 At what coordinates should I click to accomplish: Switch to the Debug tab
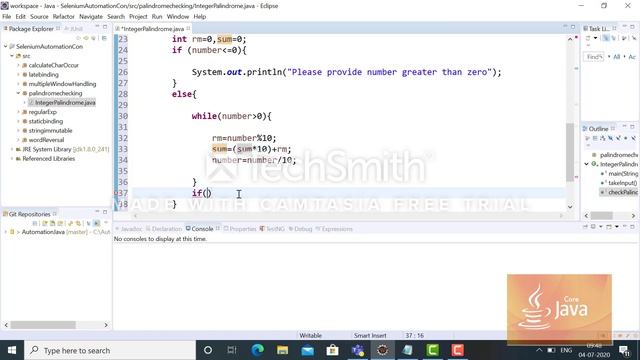pyautogui.click(x=300, y=229)
